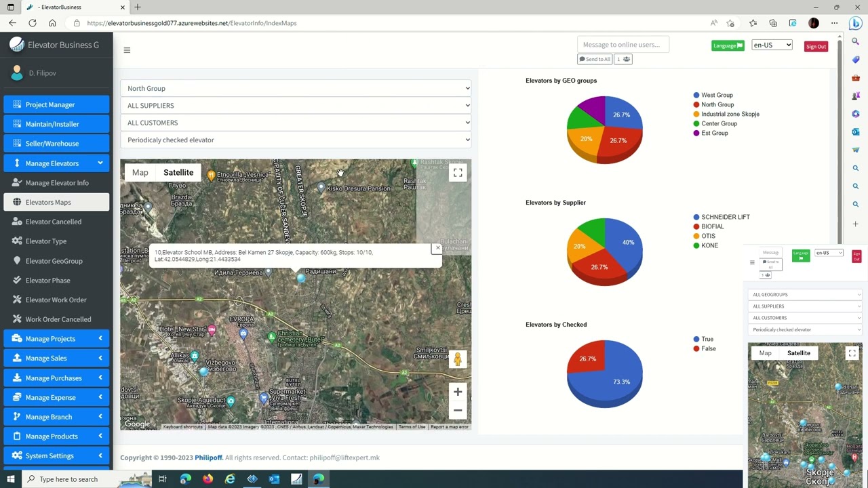Click the Supermarket Viva Fresh map pin
Viewport: 868px width, 488px height.
pyautogui.click(x=264, y=398)
